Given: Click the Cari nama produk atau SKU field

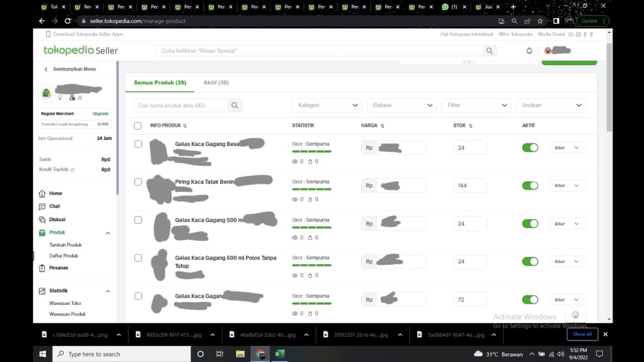Looking at the screenshot, I should [180, 105].
